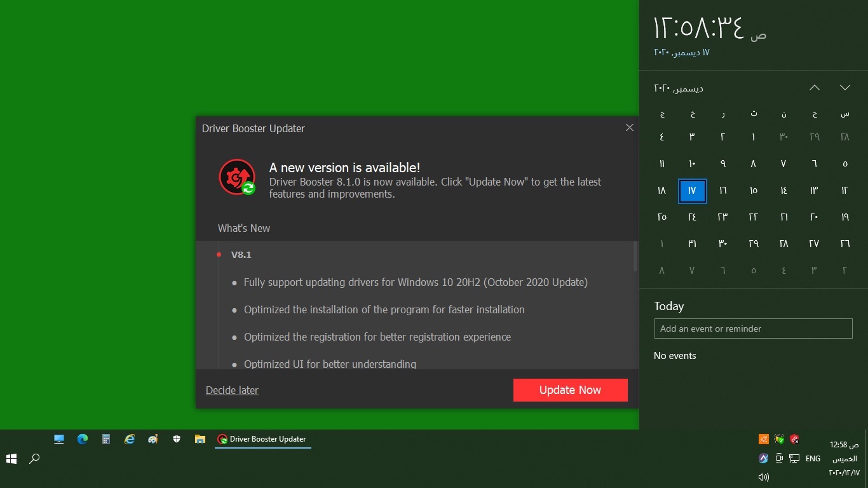Image resolution: width=868 pixels, height=488 pixels.
Task: Click the purple chevron tray icon
Action: (764, 458)
